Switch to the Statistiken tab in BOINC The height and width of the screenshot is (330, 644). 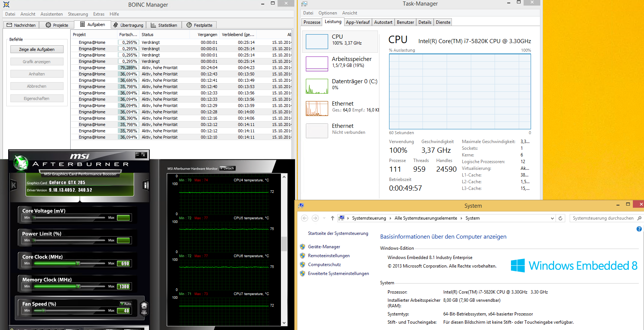164,25
